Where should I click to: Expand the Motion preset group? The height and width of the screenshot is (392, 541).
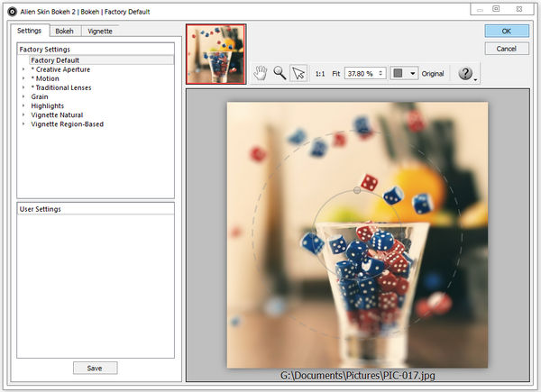23,78
